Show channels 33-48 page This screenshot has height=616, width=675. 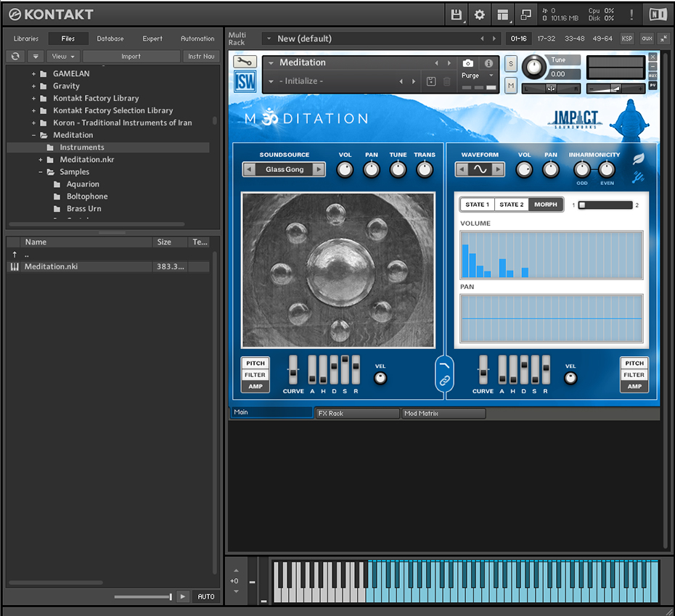coord(574,38)
